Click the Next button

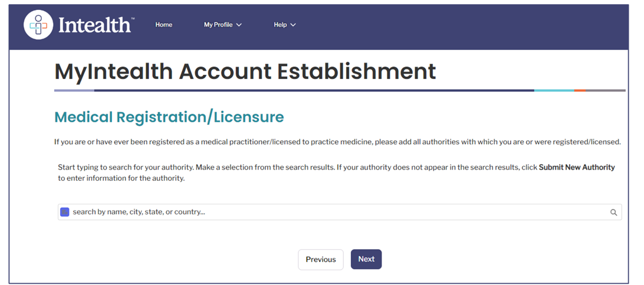click(366, 259)
